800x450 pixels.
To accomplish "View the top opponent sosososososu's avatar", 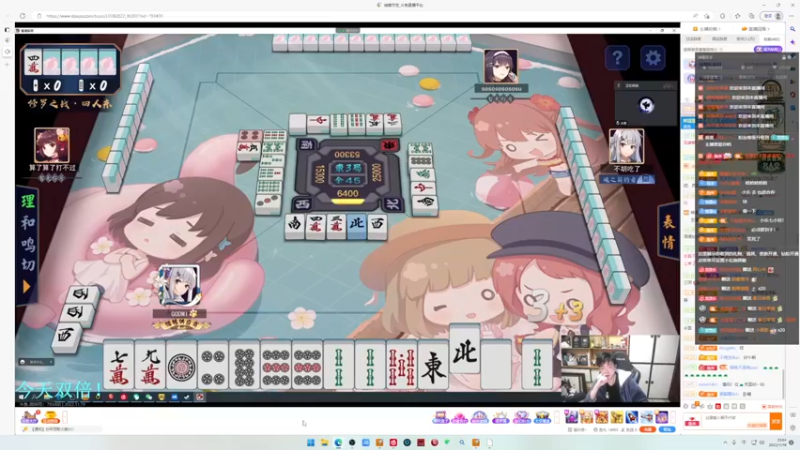I will [x=501, y=66].
